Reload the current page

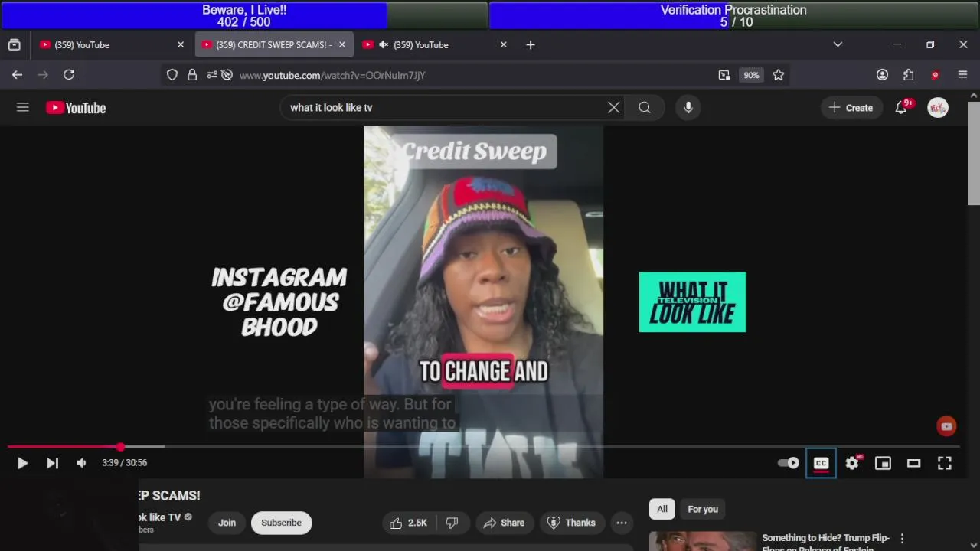[69, 75]
